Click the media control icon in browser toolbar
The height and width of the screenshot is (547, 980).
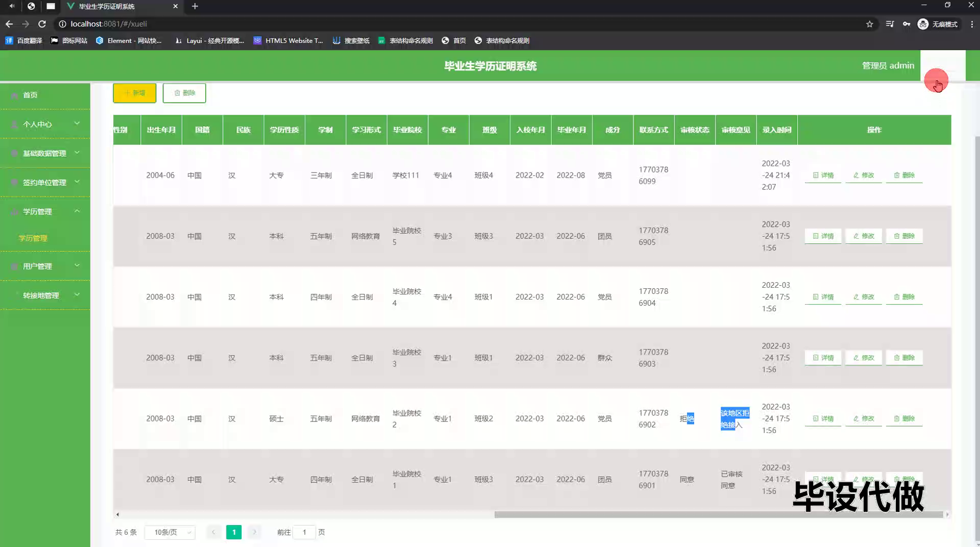point(890,24)
